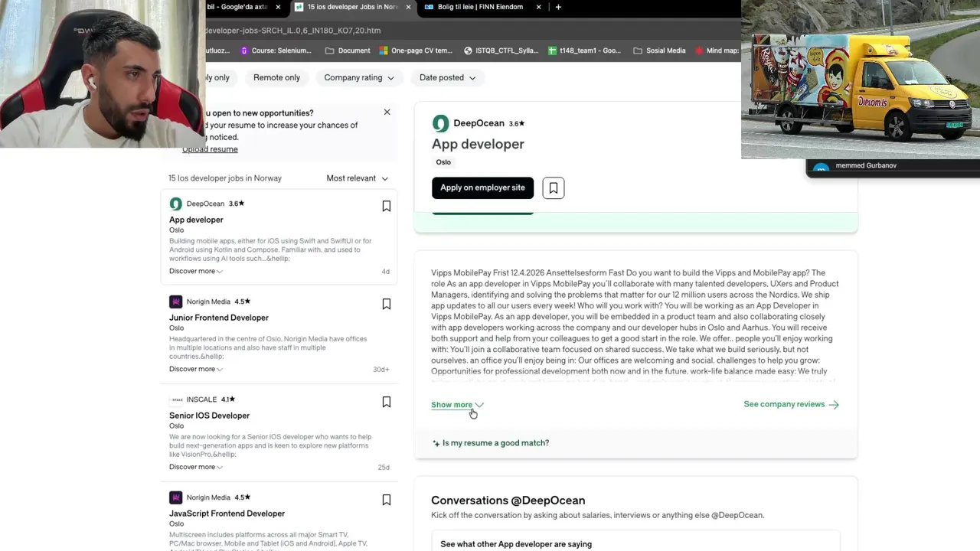This screenshot has height=551, width=980.
Task: Close the FINN Eiendom tab
Action: point(538,7)
